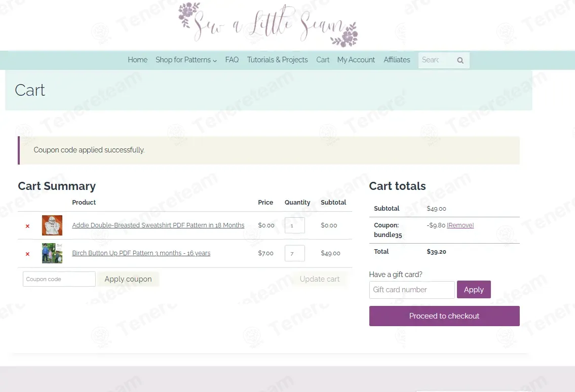Image resolution: width=575 pixels, height=392 pixels.
Task: Click the Sew a Little Seam logo
Action: [x=268, y=25]
